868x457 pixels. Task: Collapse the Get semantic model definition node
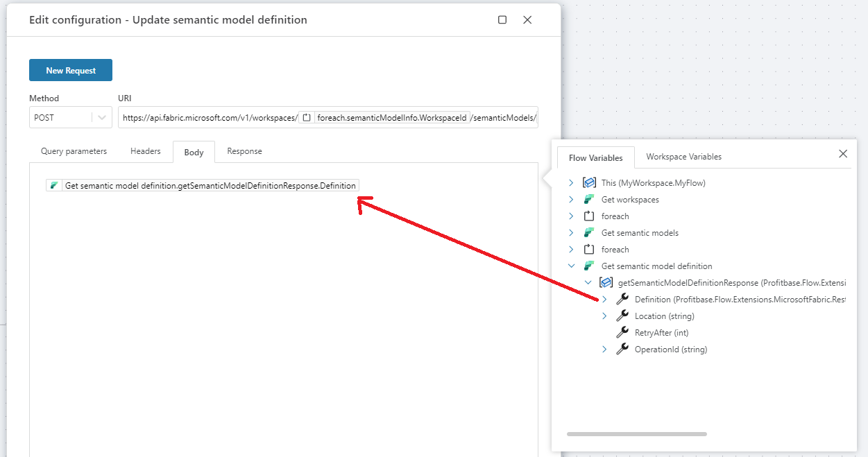click(571, 266)
